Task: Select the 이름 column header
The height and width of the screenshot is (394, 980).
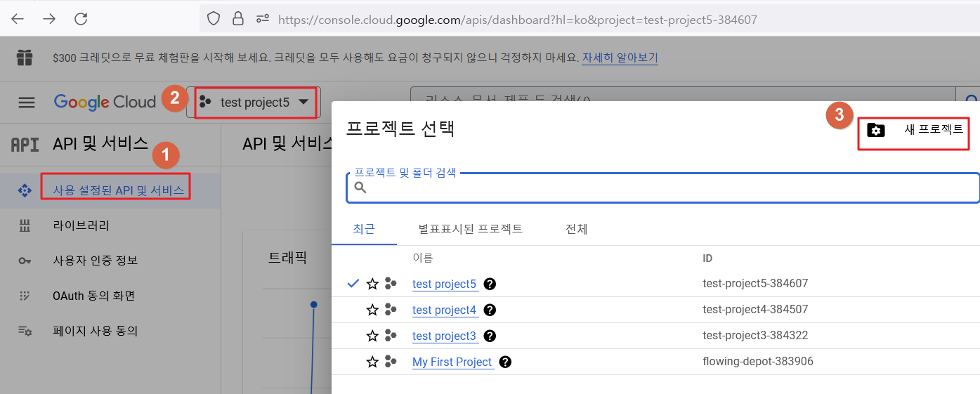Action: point(423,258)
